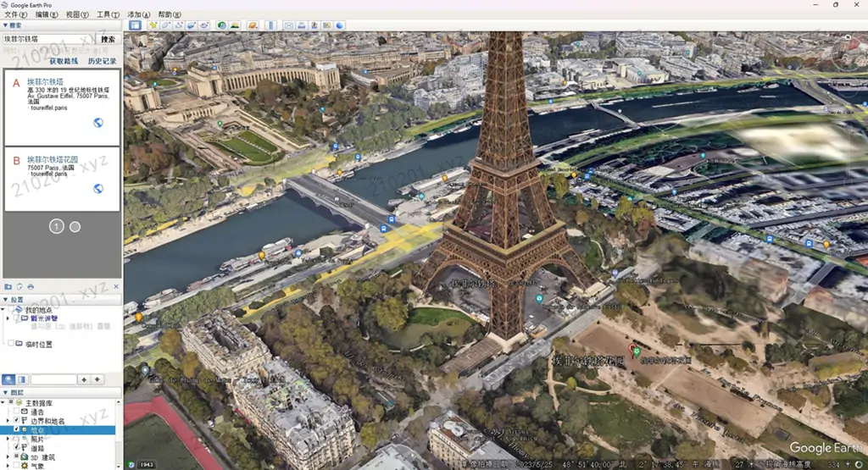Screen dimensions: 868x470
Task: Open search result B 埃菲尔铁塔花园 link
Action: (53, 159)
